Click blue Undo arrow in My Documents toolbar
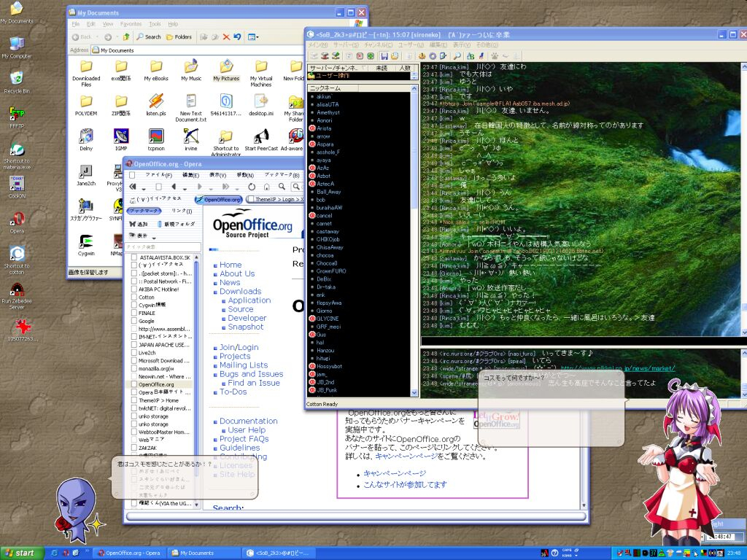 [x=237, y=36]
